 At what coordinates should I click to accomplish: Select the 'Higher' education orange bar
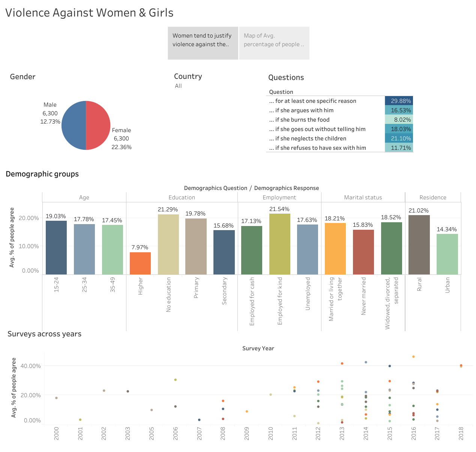click(140, 263)
